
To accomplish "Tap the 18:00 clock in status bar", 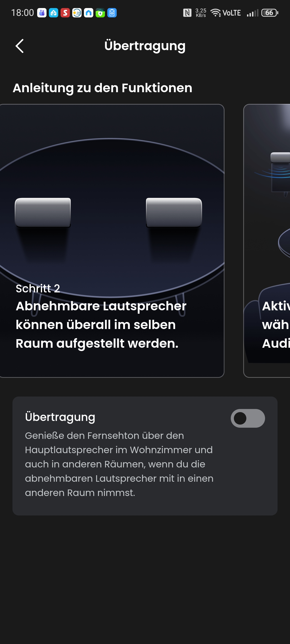I will click(x=23, y=13).
